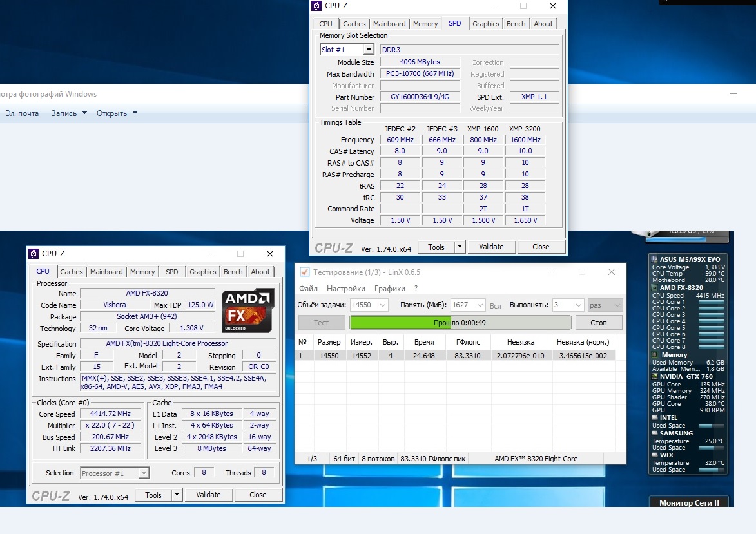
Task: Click Validate button in lower CPU-Z window
Action: pyautogui.click(x=208, y=495)
